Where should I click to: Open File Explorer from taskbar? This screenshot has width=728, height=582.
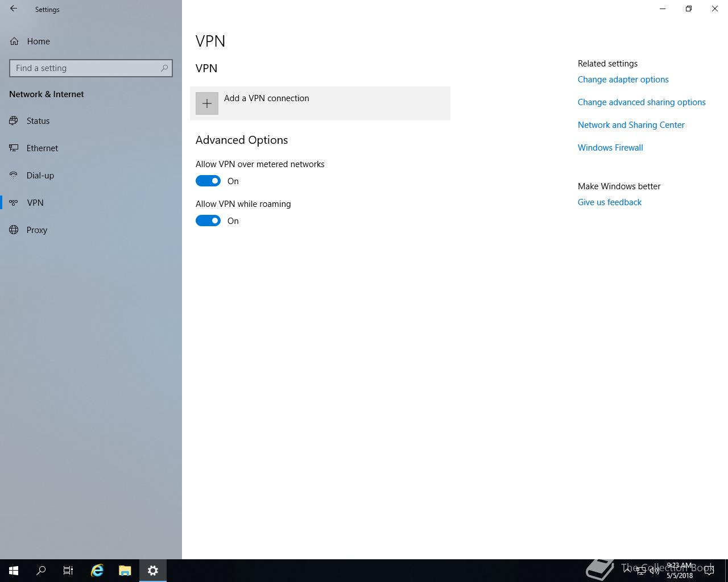click(x=125, y=571)
